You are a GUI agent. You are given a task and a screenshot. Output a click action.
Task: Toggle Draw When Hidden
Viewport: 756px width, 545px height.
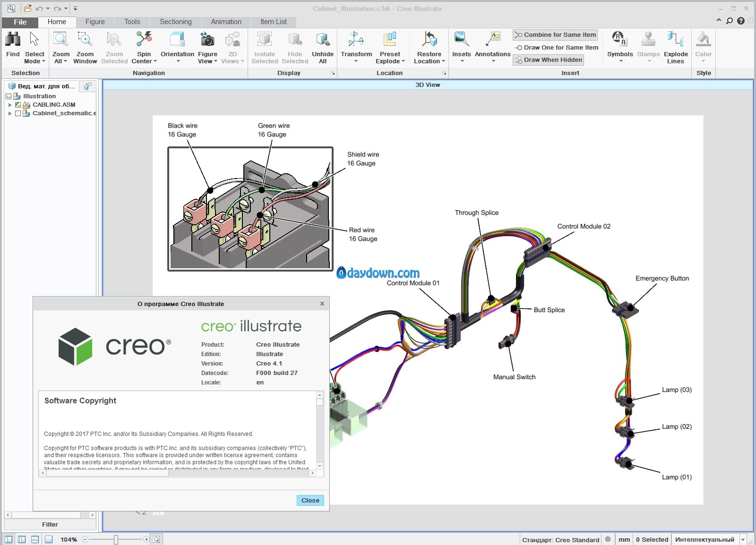coord(548,60)
